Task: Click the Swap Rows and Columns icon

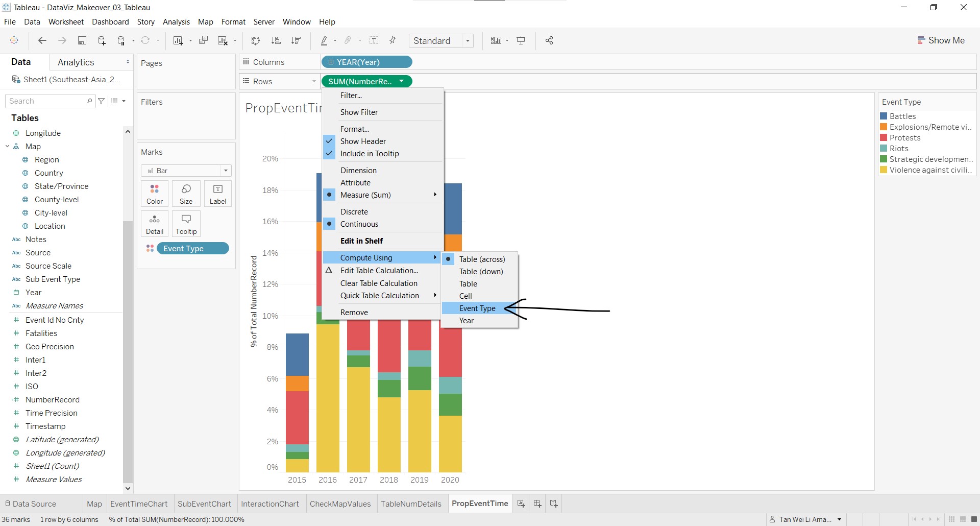Action: click(256, 41)
